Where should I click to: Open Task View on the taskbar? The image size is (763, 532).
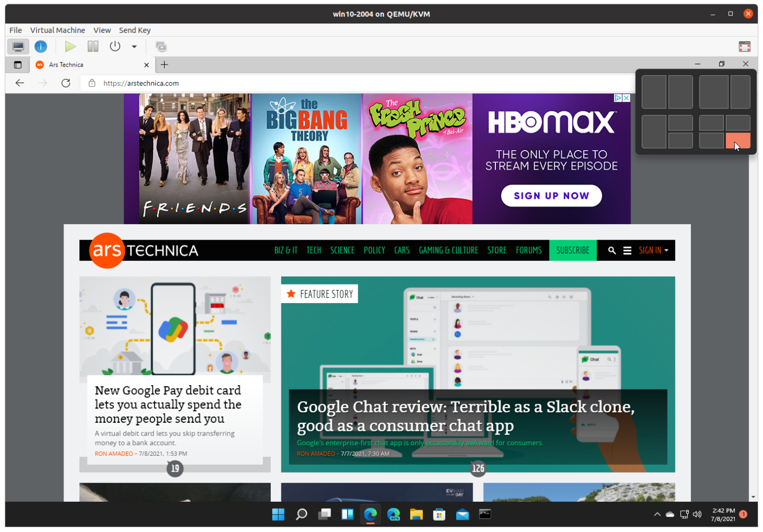(324, 515)
